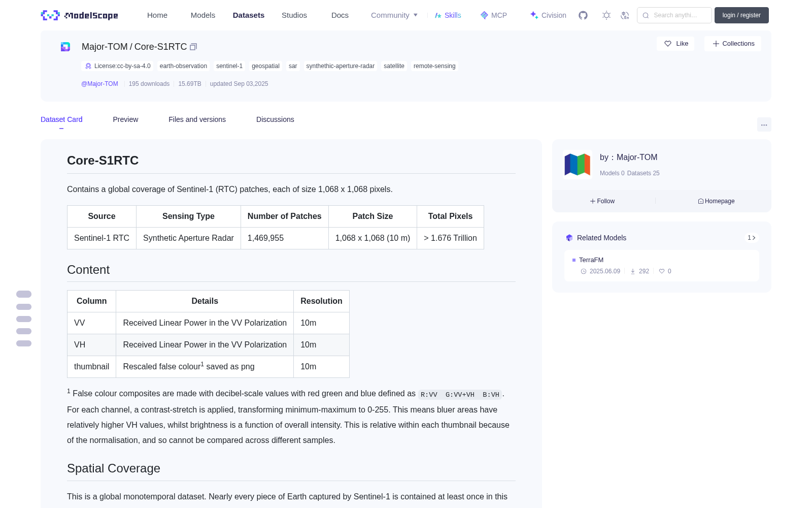The height and width of the screenshot is (508, 812).
Task: Select the geospatial tag
Action: pos(265,66)
